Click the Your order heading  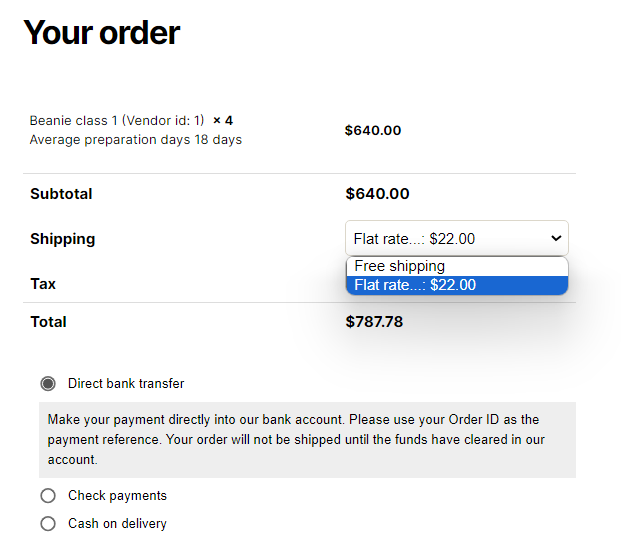(x=102, y=32)
